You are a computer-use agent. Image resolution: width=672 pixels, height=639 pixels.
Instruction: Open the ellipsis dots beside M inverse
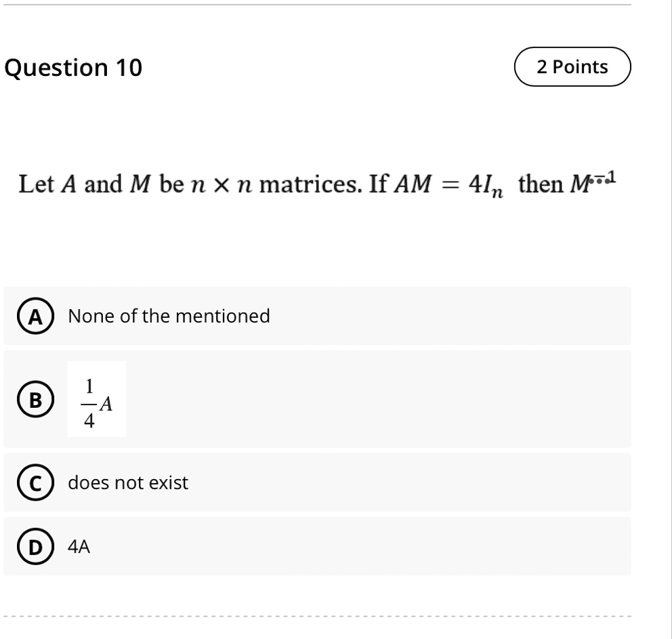599,182
